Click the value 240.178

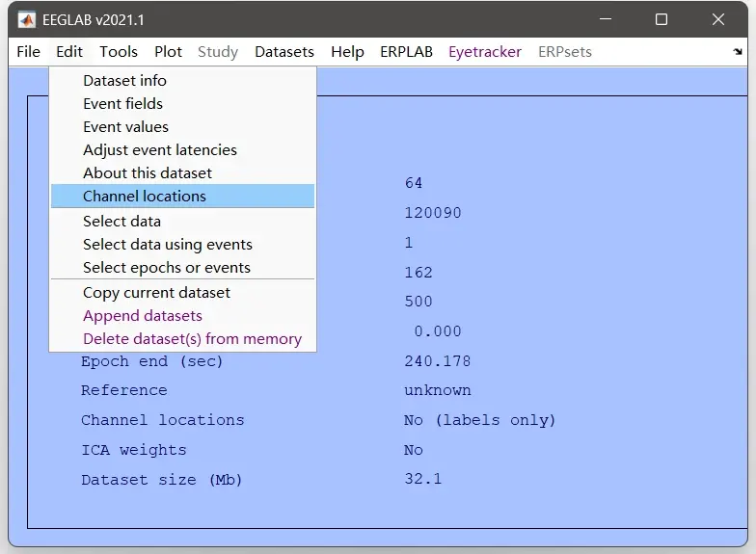tap(438, 361)
